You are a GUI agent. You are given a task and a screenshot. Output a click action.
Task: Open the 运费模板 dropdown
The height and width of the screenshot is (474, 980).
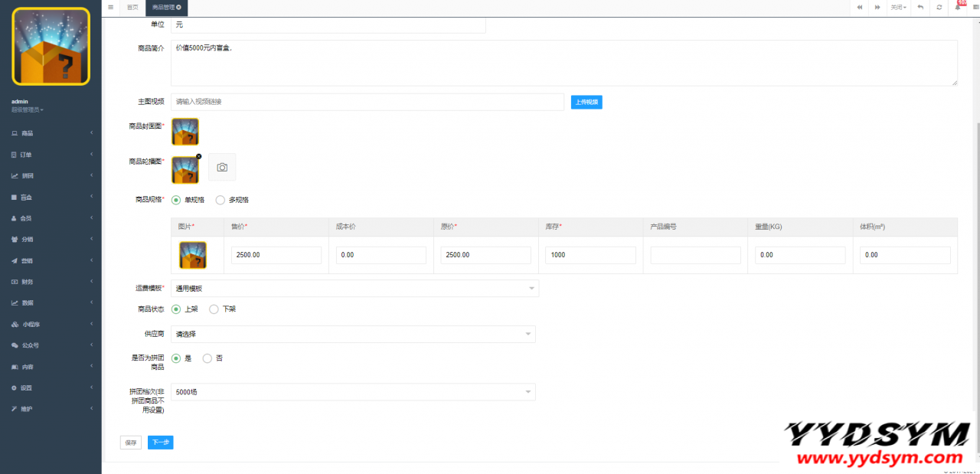tap(354, 289)
